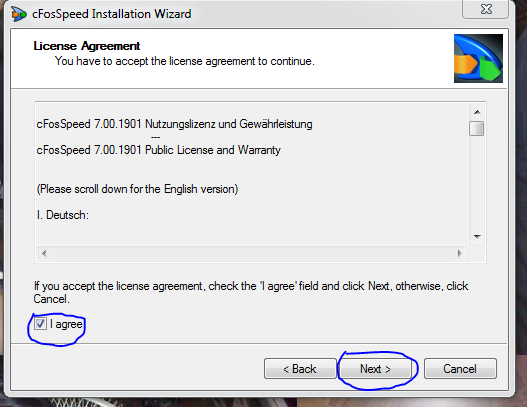Image resolution: width=527 pixels, height=407 pixels.
Task: Click the horizontal scroll left arrow
Action: pos(44,253)
